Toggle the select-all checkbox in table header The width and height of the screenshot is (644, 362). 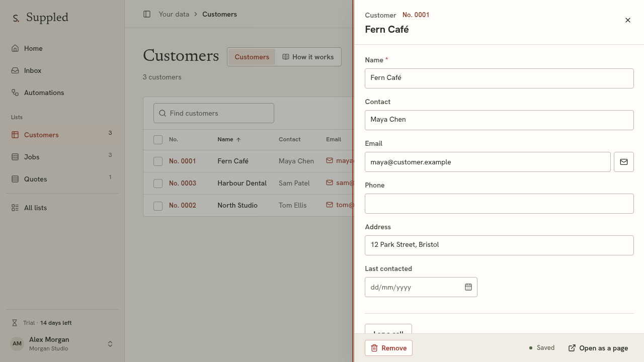pyautogui.click(x=158, y=140)
